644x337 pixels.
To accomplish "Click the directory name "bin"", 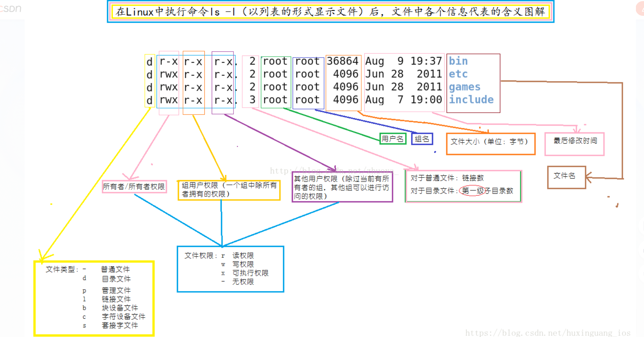I will (458, 61).
